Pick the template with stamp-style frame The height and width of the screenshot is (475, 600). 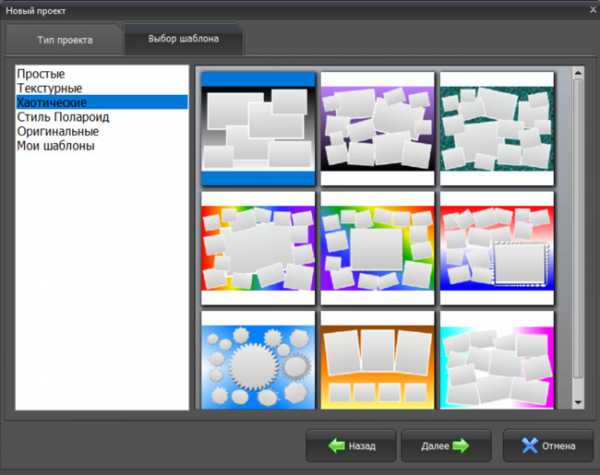pyautogui.click(x=496, y=248)
